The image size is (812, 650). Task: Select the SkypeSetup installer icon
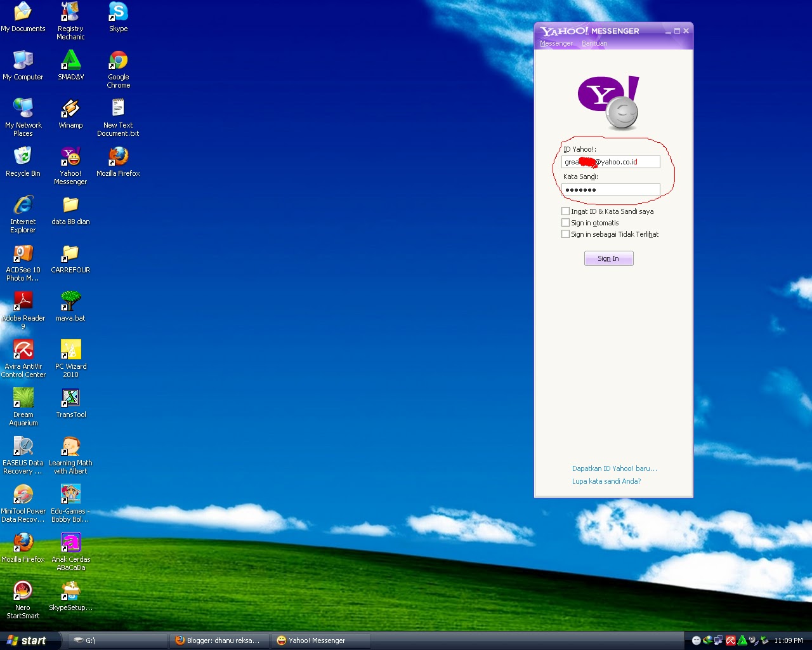coord(70,596)
